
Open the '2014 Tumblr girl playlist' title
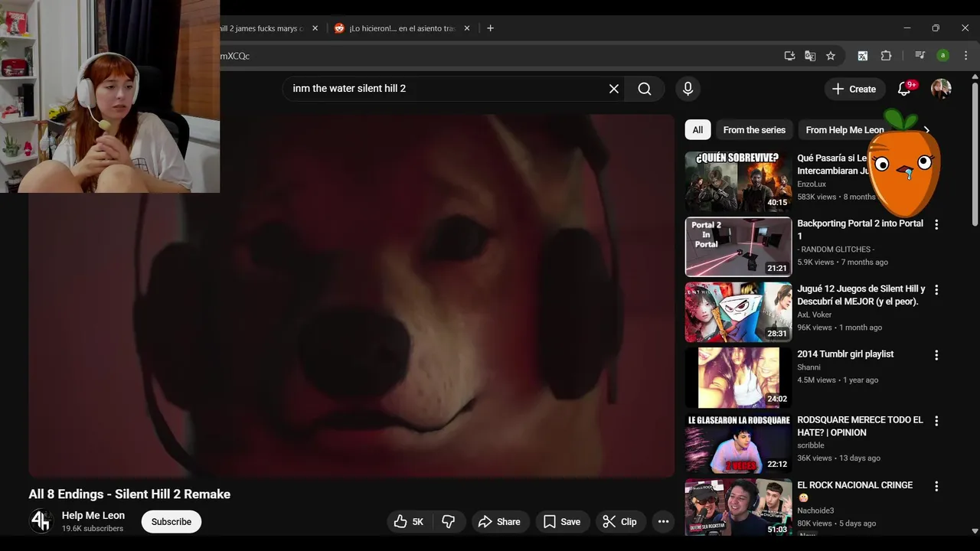[845, 354]
